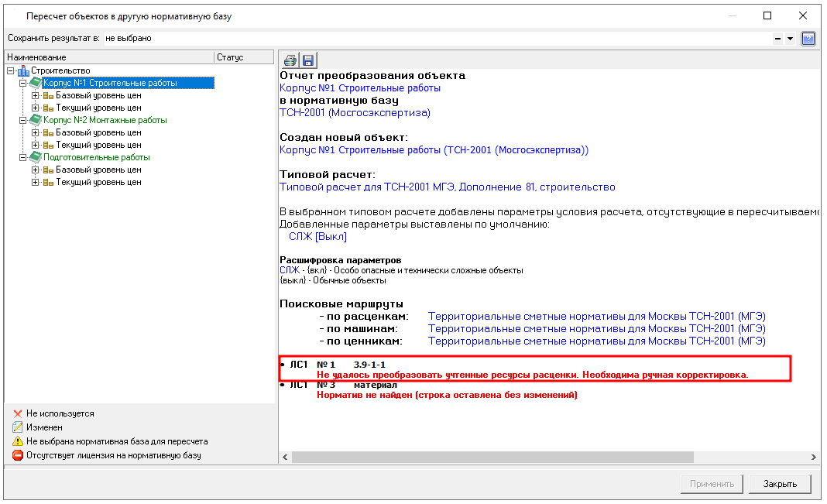The image size is (827, 504).
Task: Open the Сохранить результат в dropdown arrow
Action: pos(790,39)
